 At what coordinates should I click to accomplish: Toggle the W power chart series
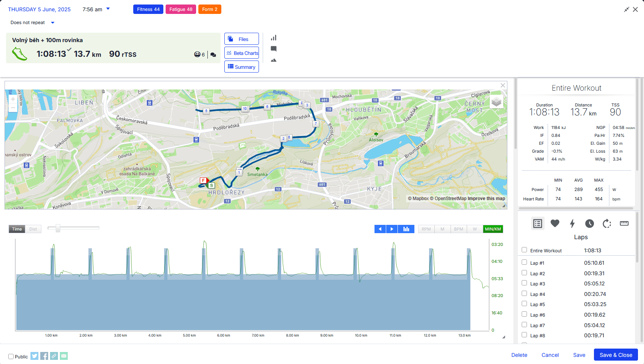point(475,229)
